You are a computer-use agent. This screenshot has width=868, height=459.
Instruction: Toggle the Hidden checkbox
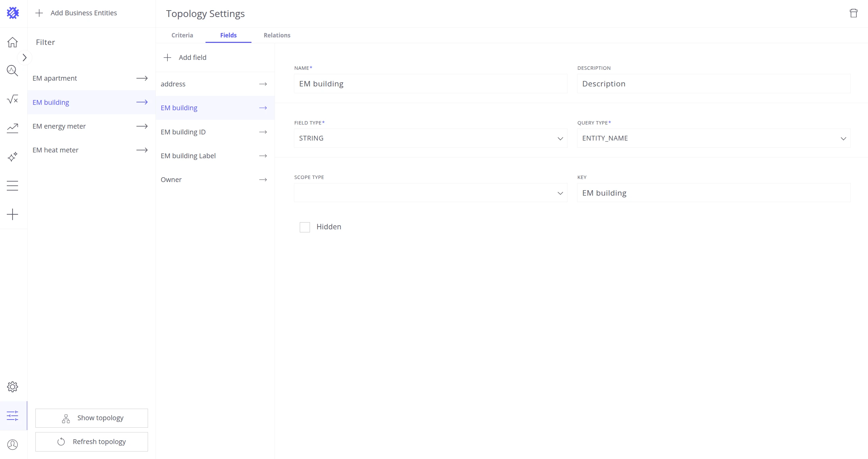point(305,227)
